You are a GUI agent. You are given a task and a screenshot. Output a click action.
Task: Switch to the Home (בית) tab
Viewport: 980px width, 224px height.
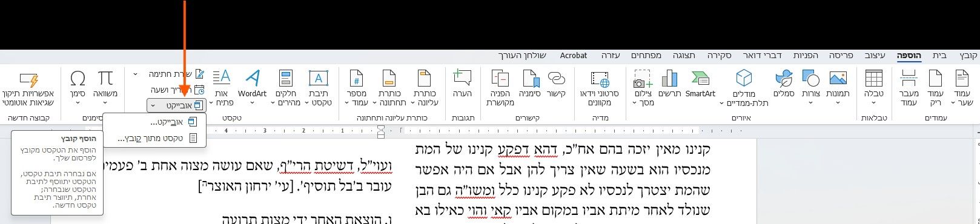click(939, 55)
